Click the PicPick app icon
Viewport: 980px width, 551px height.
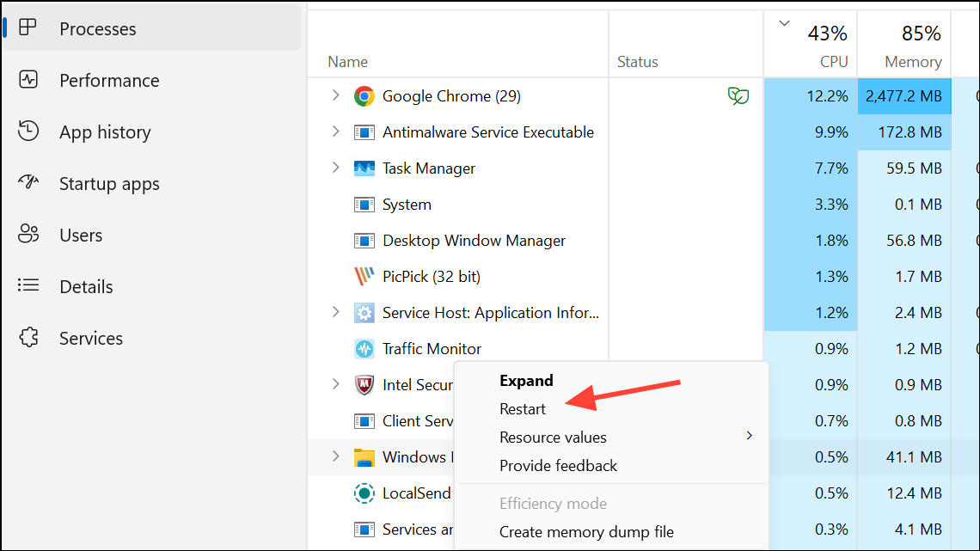(364, 276)
